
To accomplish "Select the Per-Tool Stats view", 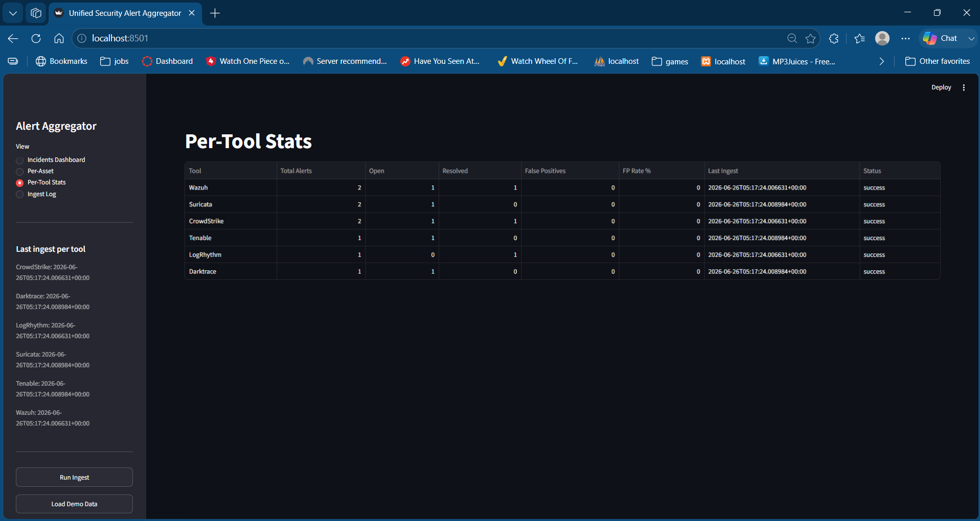I will coord(41,182).
